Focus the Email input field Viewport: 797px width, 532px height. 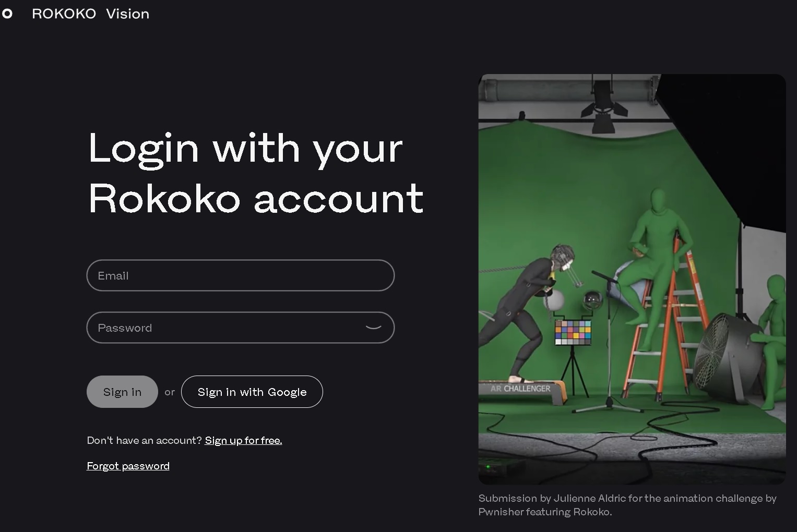(x=240, y=275)
